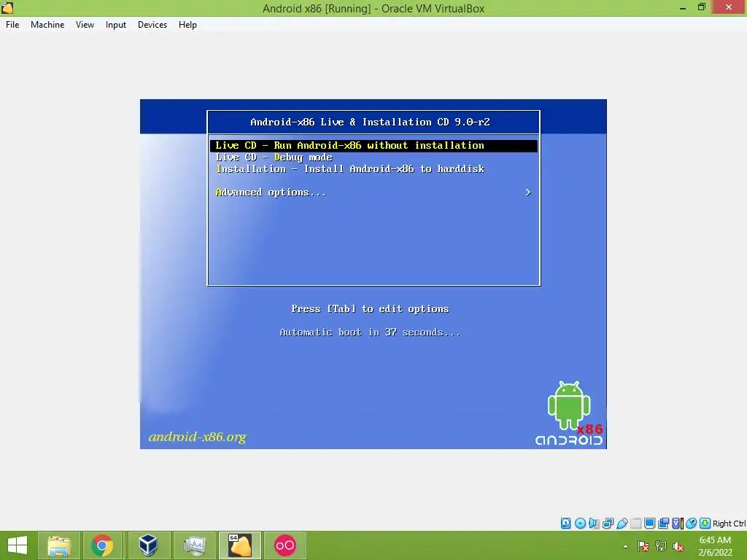Screen dimensions: 747x560
Task: Select Live CD run without installation entry
Action: (x=373, y=146)
